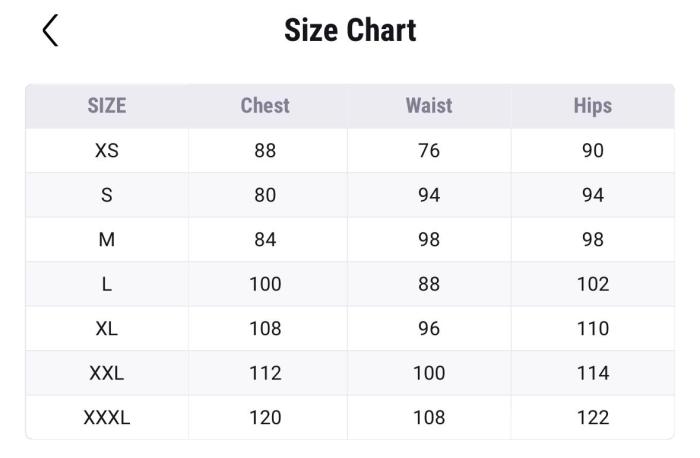Click the Chest column header
The height and width of the screenshot is (458, 700).
click(265, 106)
